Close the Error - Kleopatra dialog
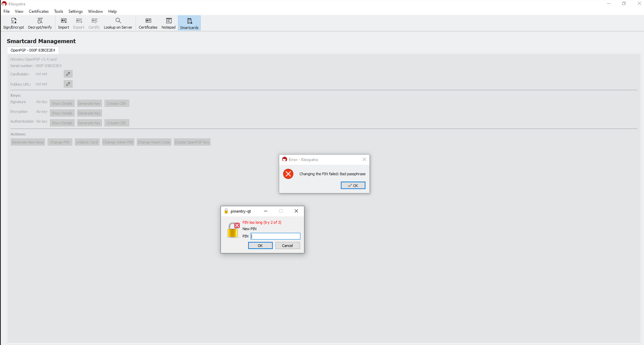The width and height of the screenshot is (644, 345). pyautogui.click(x=364, y=160)
